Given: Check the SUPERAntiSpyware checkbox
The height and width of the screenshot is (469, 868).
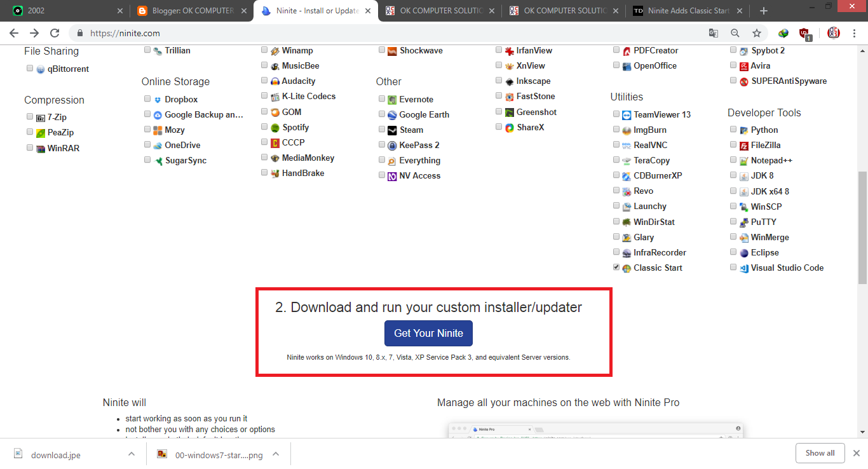Looking at the screenshot, I should point(733,81).
